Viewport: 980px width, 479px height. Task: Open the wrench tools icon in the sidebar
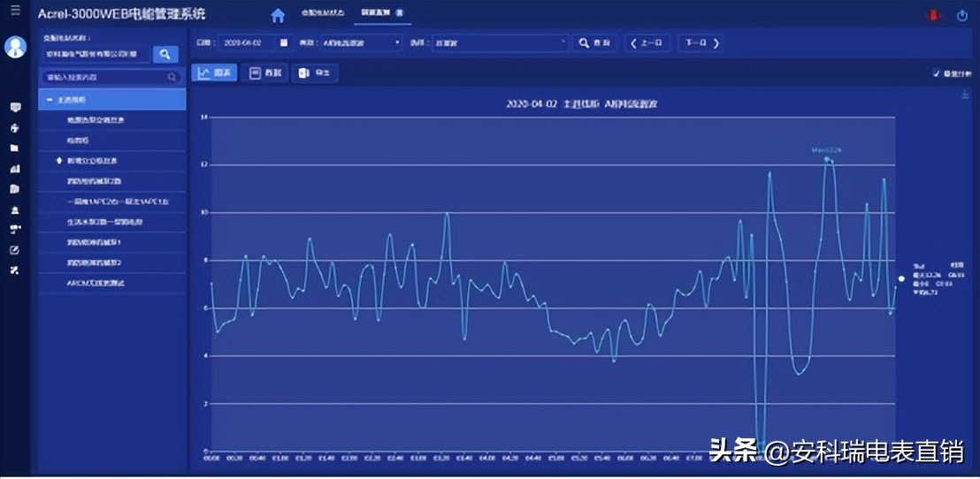(x=16, y=270)
